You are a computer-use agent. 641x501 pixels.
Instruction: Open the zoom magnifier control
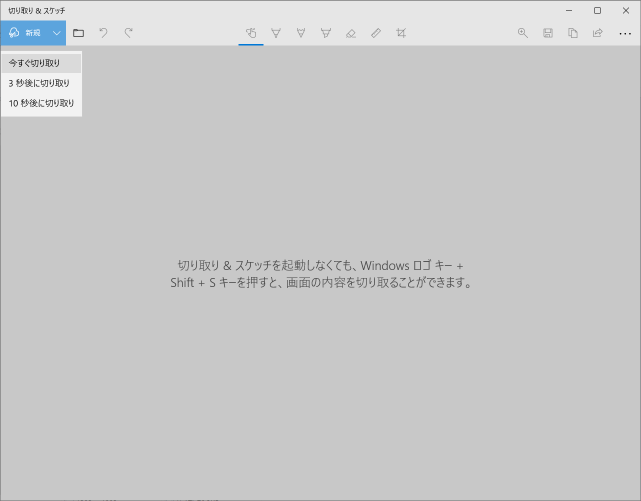pyautogui.click(x=522, y=33)
